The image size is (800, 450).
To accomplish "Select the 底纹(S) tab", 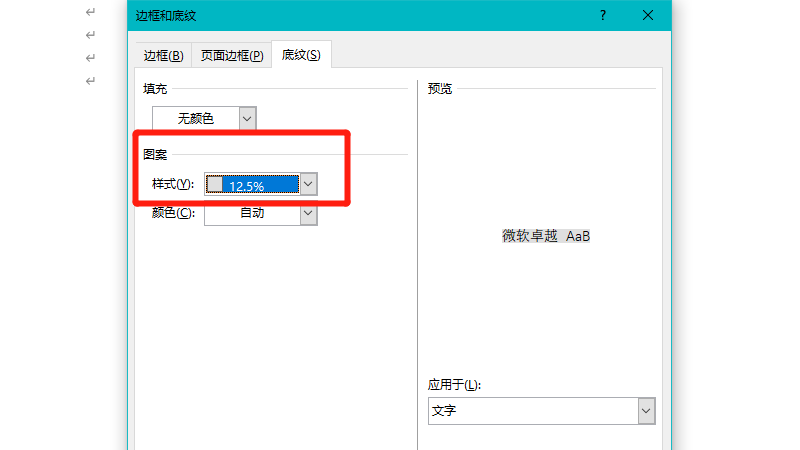I will coord(301,55).
